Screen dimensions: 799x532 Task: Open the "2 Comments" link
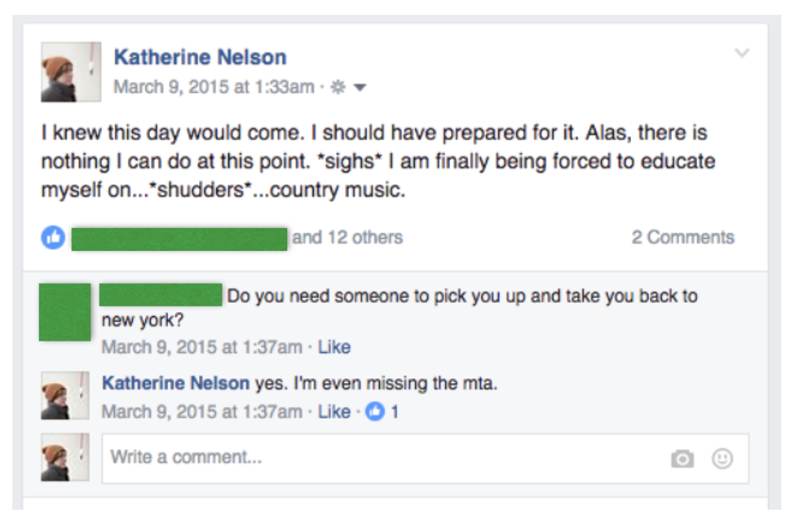[x=682, y=238]
